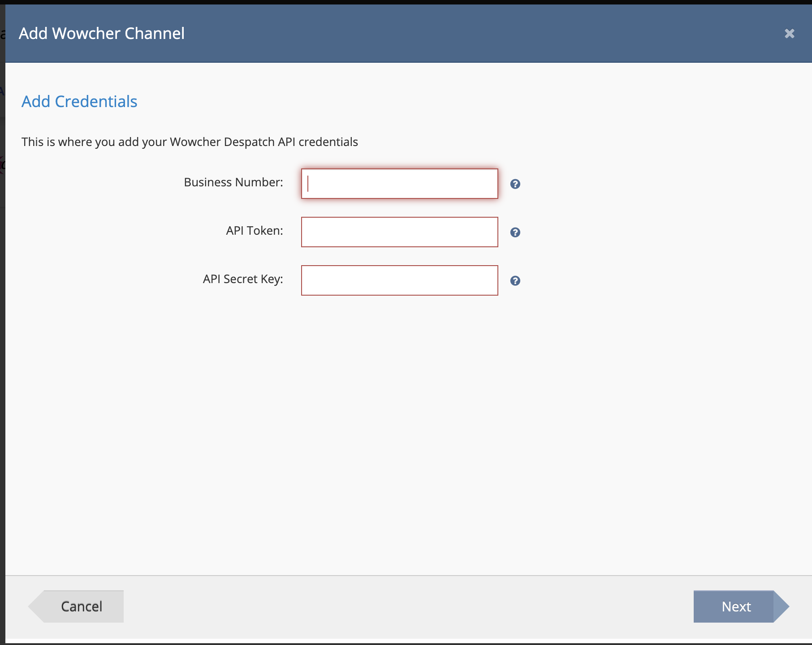Image resolution: width=812 pixels, height=645 pixels.
Task: Open help icon next to API Secret Key
Action: click(515, 281)
